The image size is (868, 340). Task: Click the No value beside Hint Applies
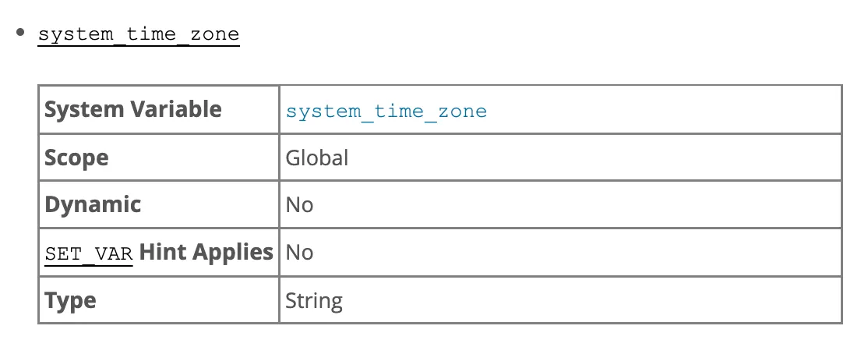[299, 253]
